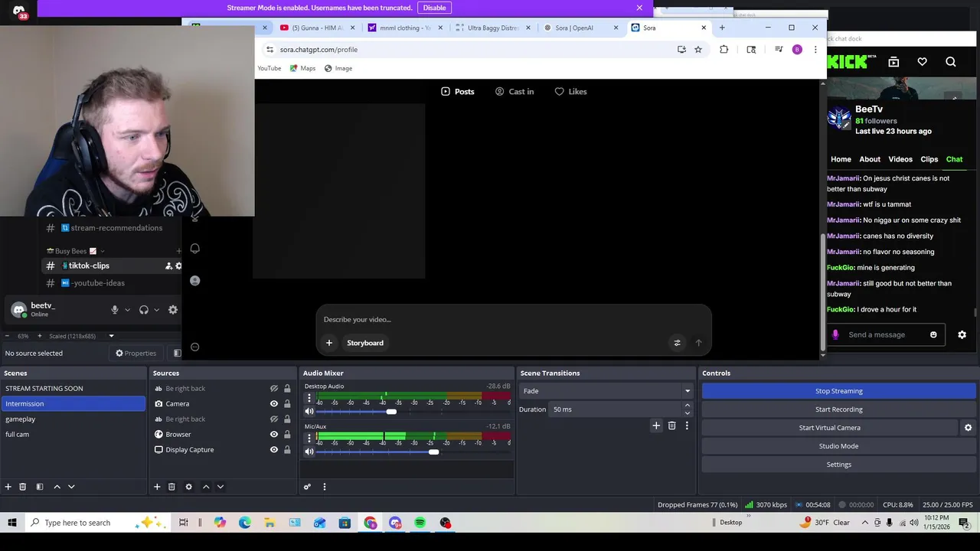Add a new scene with the plus icon
Image resolution: width=980 pixels, height=551 pixels.
[x=8, y=487]
